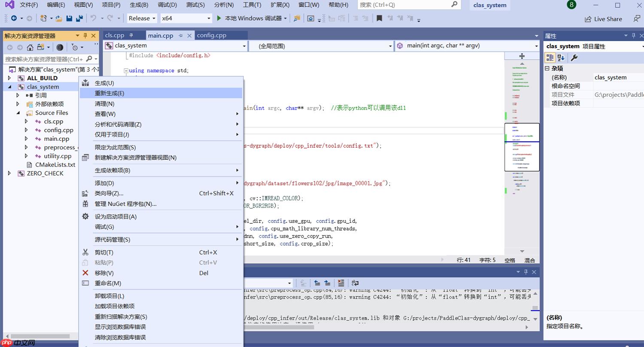Click the Save All toolbar icon
This screenshot has width=644, height=347.
click(x=79, y=18)
